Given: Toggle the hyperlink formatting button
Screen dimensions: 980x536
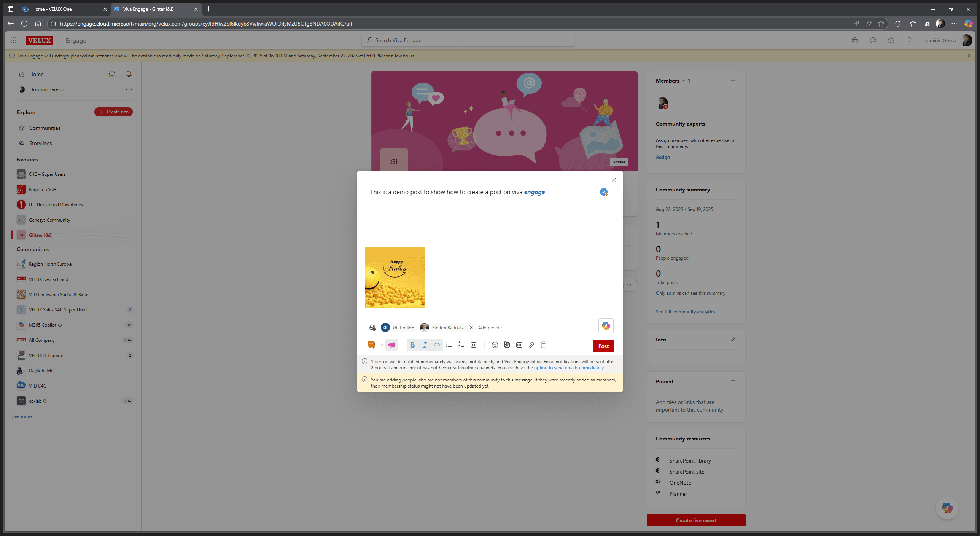Looking at the screenshot, I should coord(437,345).
